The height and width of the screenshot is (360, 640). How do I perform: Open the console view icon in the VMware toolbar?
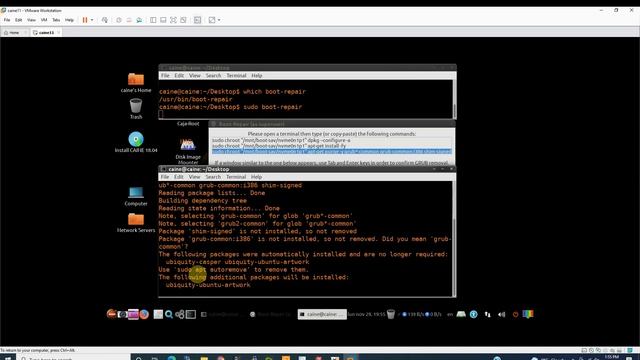[x=198, y=20]
